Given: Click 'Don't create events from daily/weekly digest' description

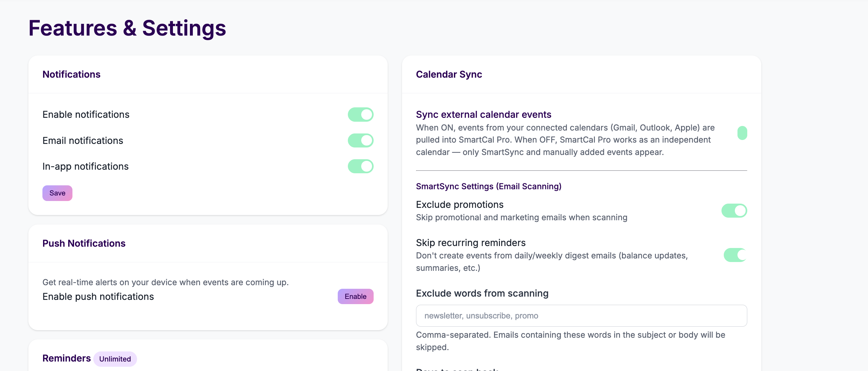Looking at the screenshot, I should point(551,262).
